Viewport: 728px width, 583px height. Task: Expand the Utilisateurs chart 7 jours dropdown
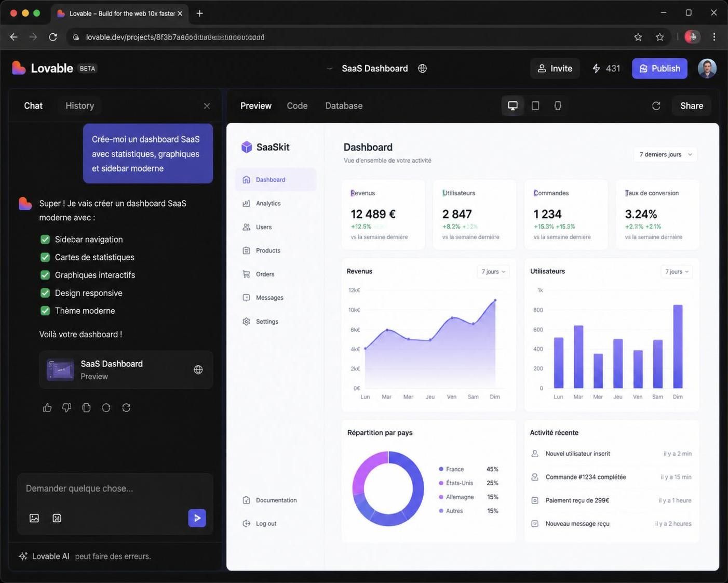click(677, 272)
